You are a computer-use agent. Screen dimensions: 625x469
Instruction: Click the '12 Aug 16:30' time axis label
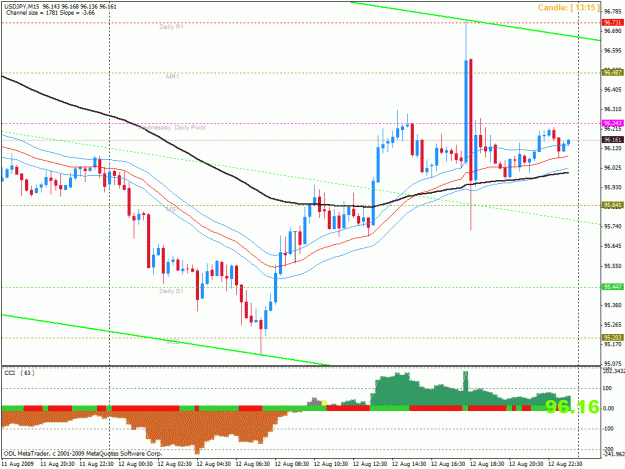click(x=448, y=464)
